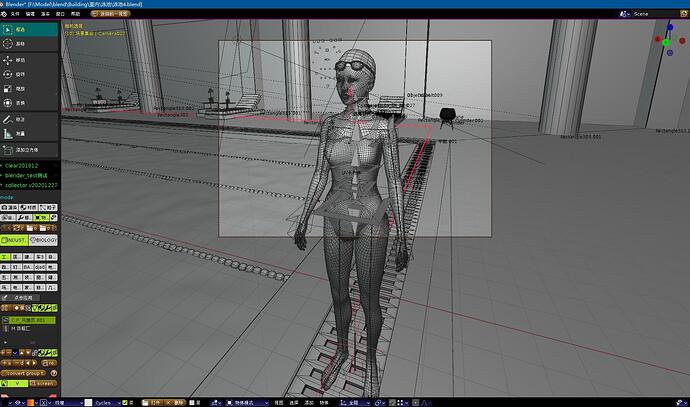
Task: Toggle the green checkbox beside Cycles
Action: pyautogui.click(x=125, y=403)
